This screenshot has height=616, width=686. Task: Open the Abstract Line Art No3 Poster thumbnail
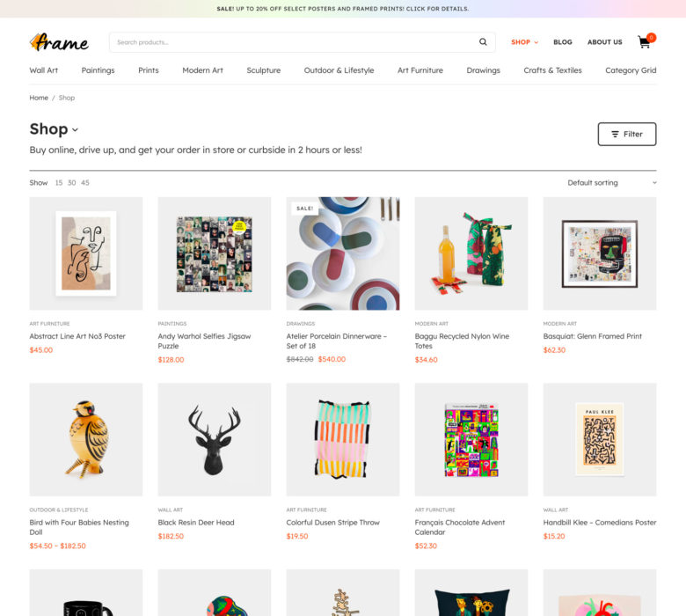point(86,253)
